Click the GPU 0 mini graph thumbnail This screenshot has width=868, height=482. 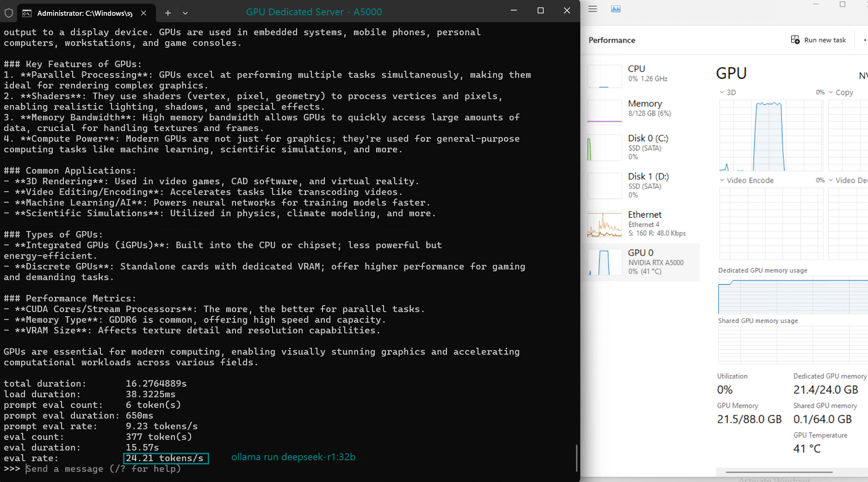point(605,263)
